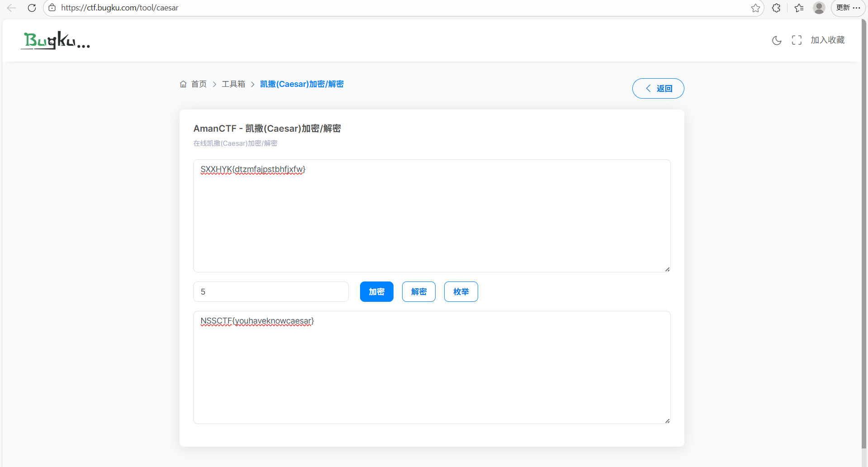This screenshot has width=868, height=467.
Task: Click the output textarea with NSSCTF result
Action: [432, 367]
